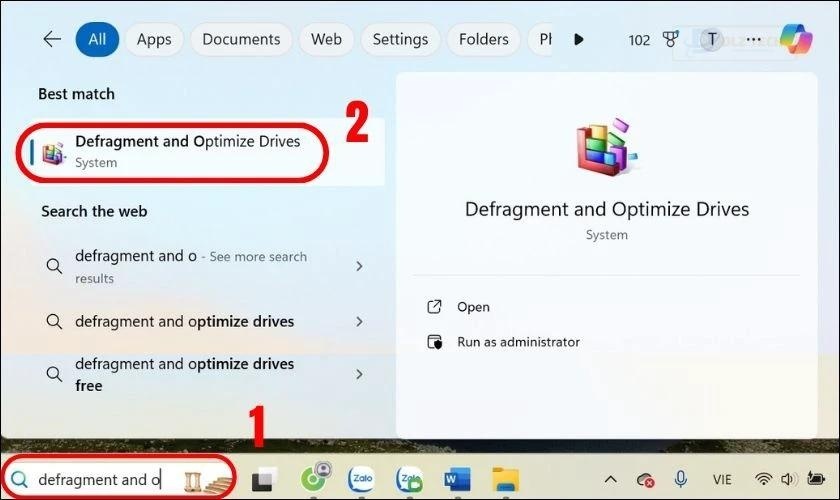Click the 102 rewards points counter
The width and height of the screenshot is (840, 500).
639,40
